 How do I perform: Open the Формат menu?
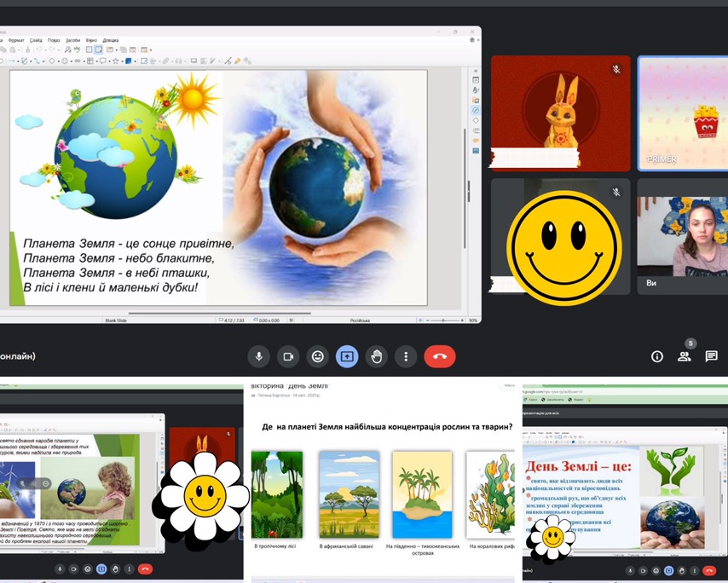coord(16,40)
